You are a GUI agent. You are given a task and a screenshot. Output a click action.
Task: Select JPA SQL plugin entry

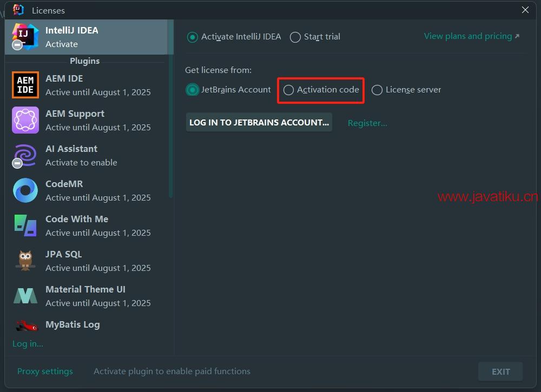86,261
